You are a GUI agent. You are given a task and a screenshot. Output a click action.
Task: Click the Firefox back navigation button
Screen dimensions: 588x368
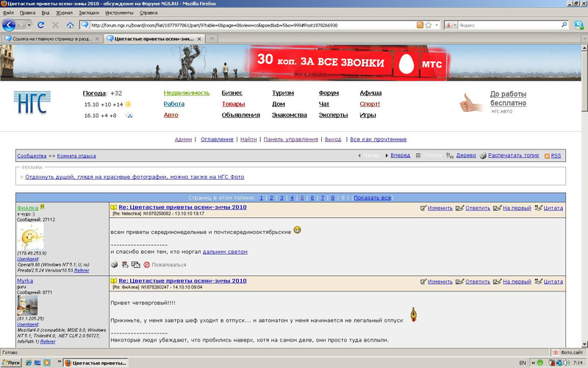(x=9, y=24)
